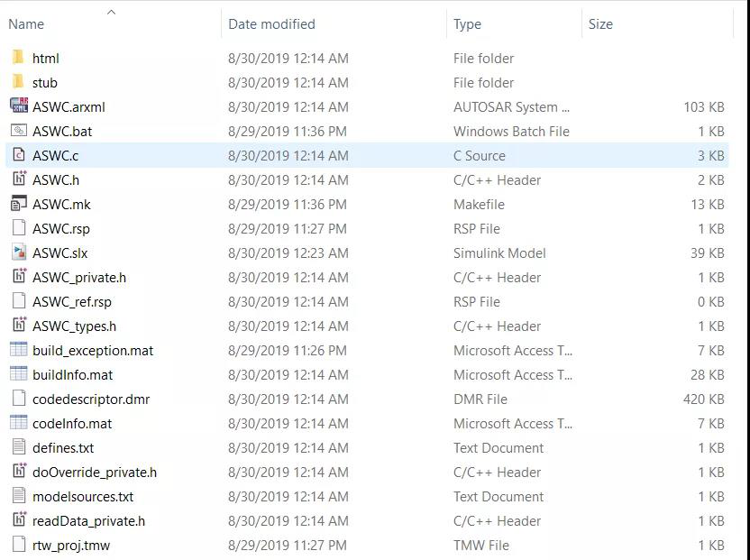Click the ASWC.arxml AUTOSAR file icon
Screen dimensions: 750x560
click(19, 106)
